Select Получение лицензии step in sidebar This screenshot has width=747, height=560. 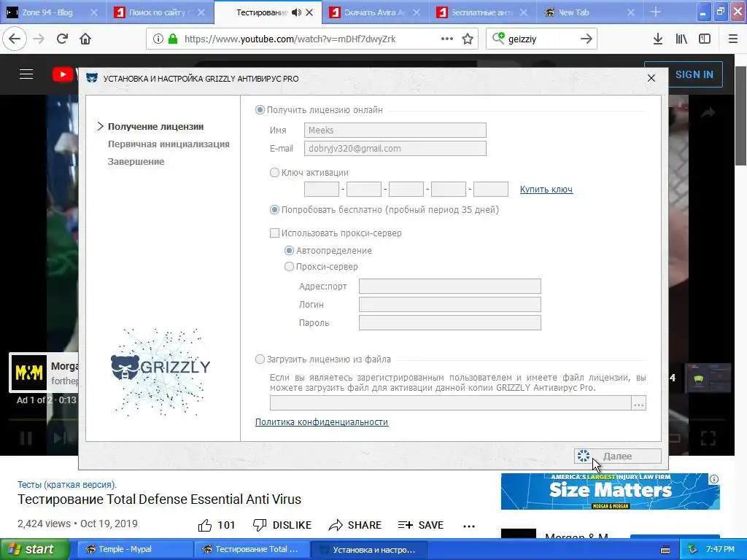pyautogui.click(x=156, y=127)
